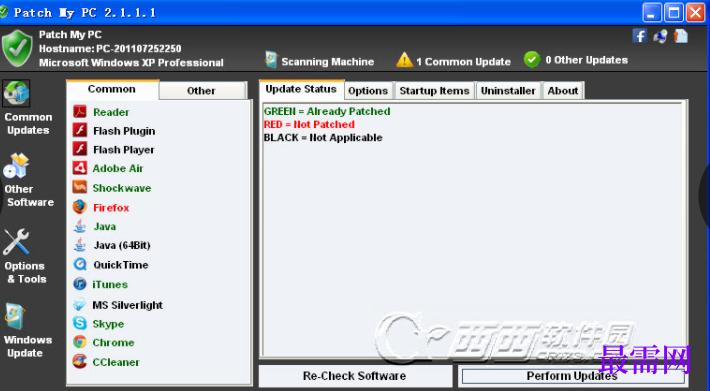Click the yellow warning triangle icon
The width and height of the screenshot is (710, 391).
click(x=404, y=60)
